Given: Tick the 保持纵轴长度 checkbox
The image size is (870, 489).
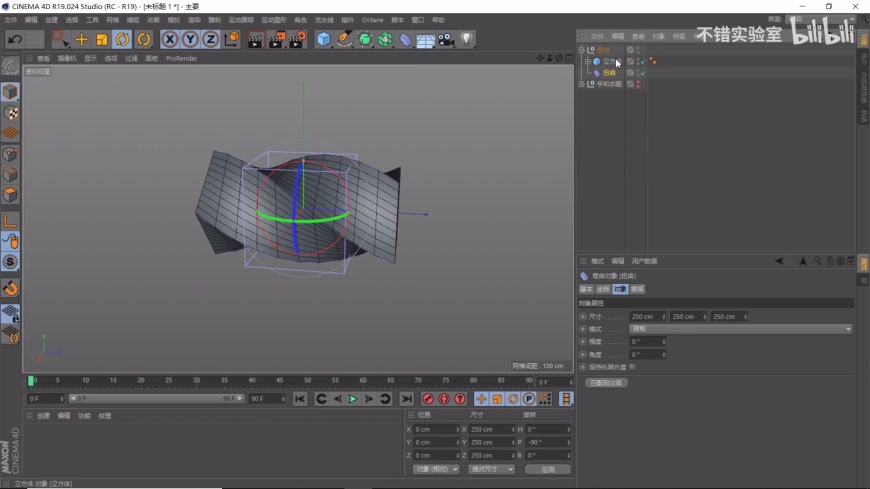Looking at the screenshot, I should point(632,367).
